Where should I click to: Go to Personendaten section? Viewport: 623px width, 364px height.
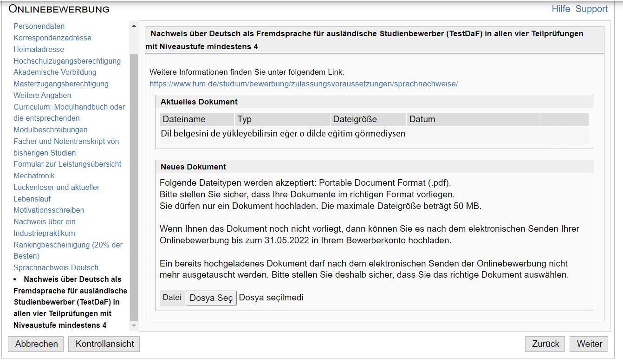tap(39, 26)
